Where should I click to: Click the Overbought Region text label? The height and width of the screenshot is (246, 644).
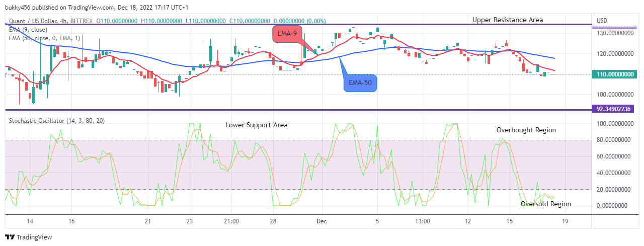tap(526, 130)
